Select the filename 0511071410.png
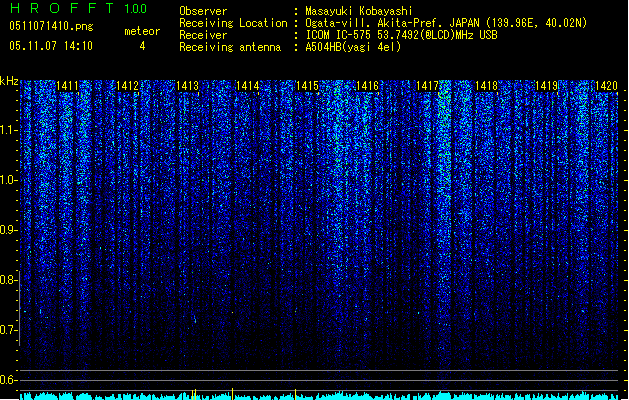Image resolution: width=629 pixels, height=400 pixels. coord(51,26)
